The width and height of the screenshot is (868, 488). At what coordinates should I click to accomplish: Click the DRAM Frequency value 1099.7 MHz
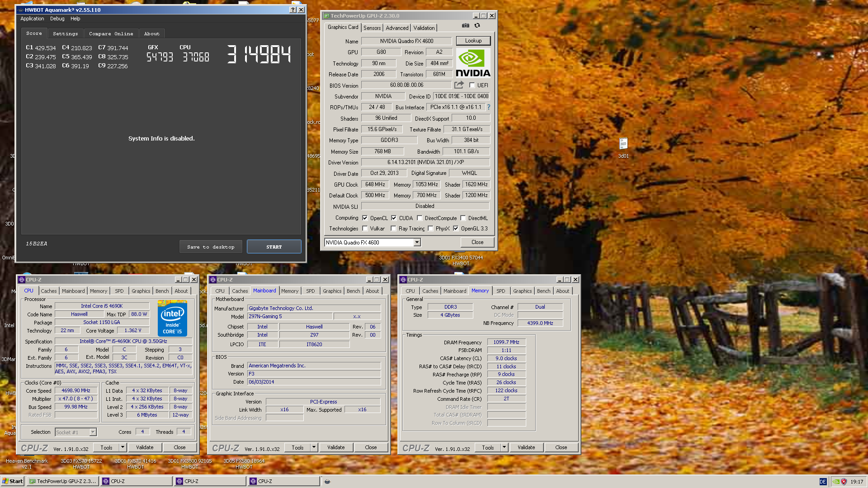506,343
